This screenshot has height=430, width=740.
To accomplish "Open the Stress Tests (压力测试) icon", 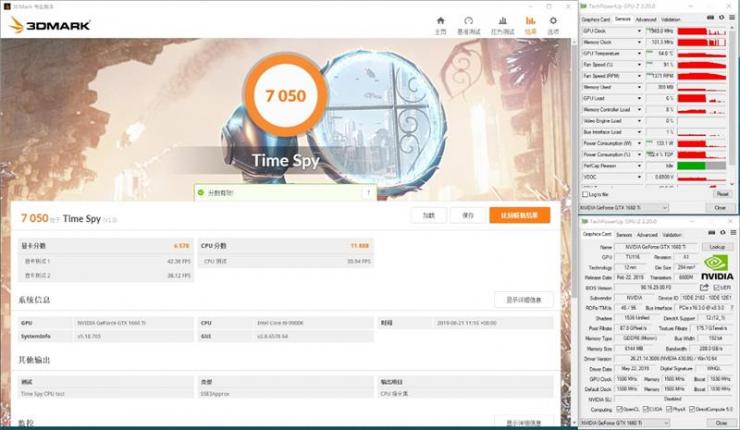I will pyautogui.click(x=503, y=21).
